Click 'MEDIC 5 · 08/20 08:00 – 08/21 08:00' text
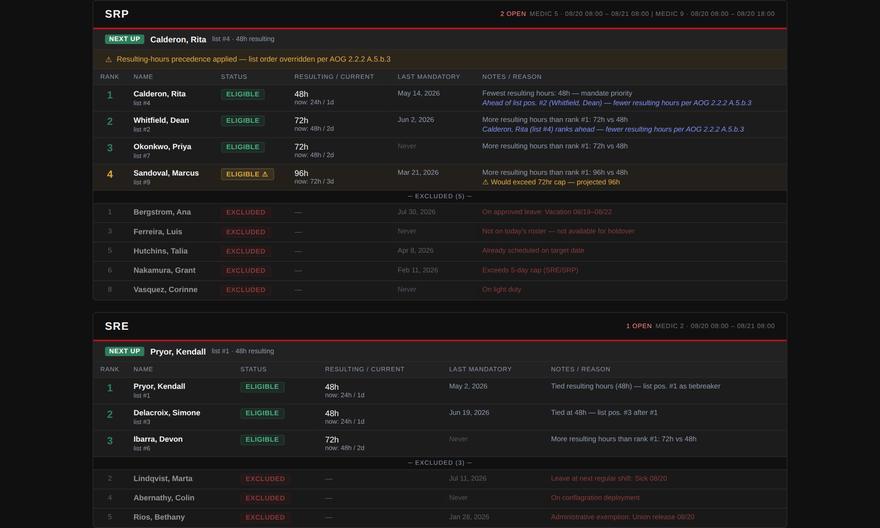The width and height of the screenshot is (880, 528). 589,14
